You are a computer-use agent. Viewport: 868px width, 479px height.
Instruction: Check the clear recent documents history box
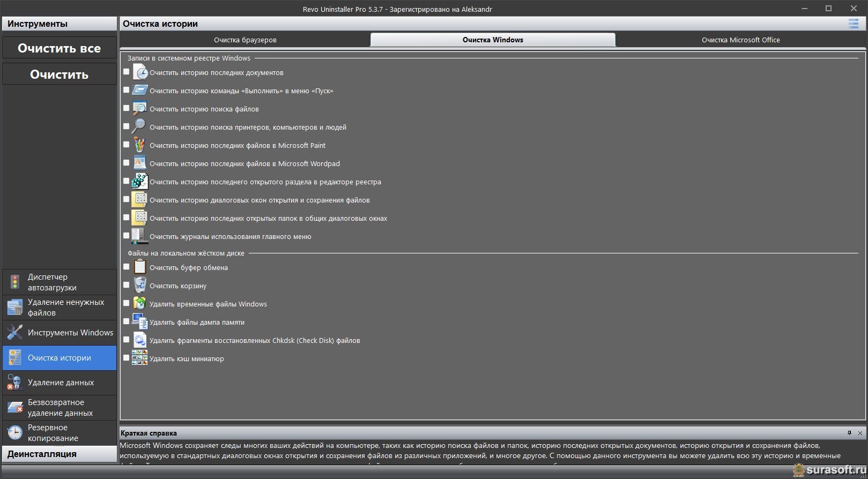click(x=127, y=71)
